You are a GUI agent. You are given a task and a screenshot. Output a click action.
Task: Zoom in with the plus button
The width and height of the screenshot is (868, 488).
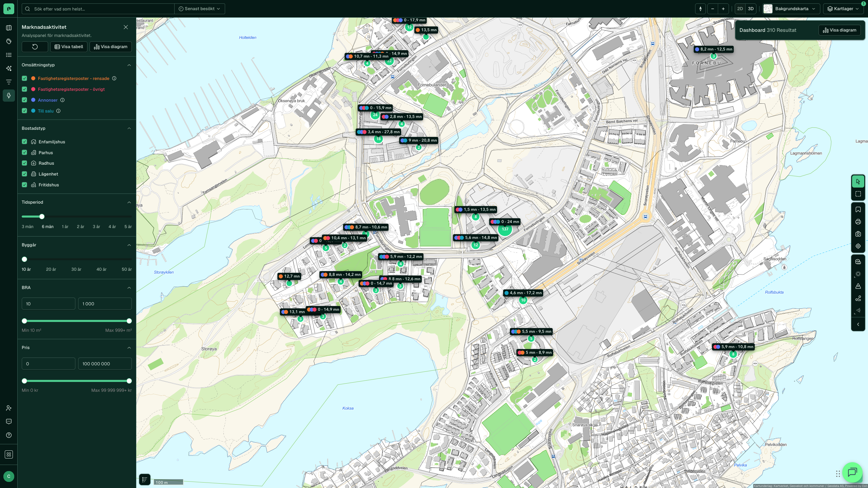pos(723,9)
